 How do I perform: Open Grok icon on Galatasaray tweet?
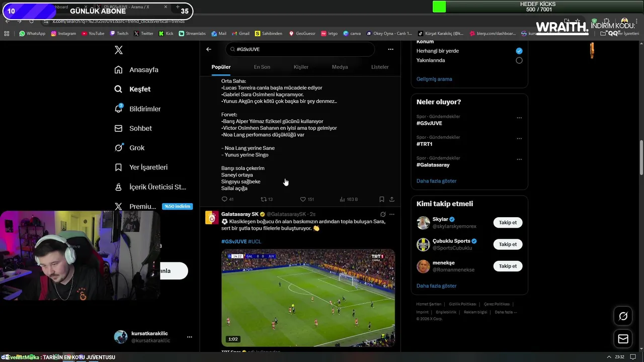point(383,214)
